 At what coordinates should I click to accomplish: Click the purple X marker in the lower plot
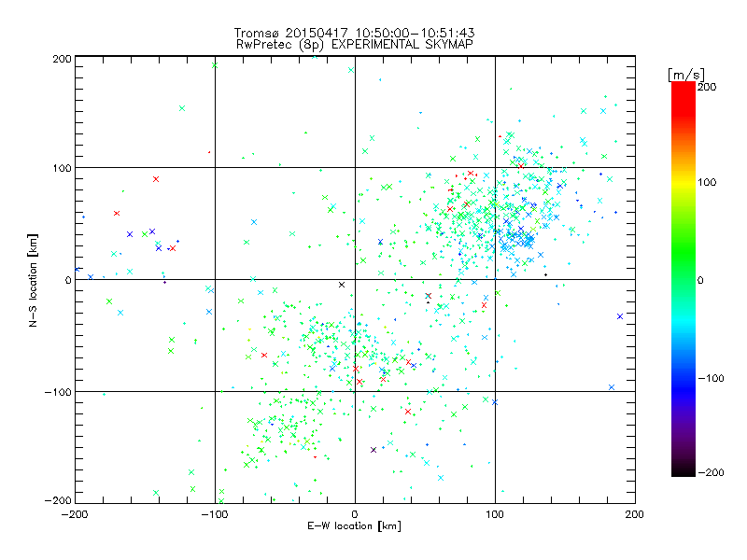coord(373,450)
